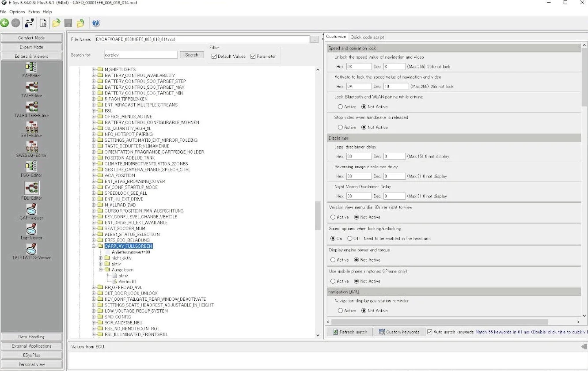Click the Customize panel vertical scrollbar thumb
The width and height of the screenshot is (588, 371).
(584, 77)
